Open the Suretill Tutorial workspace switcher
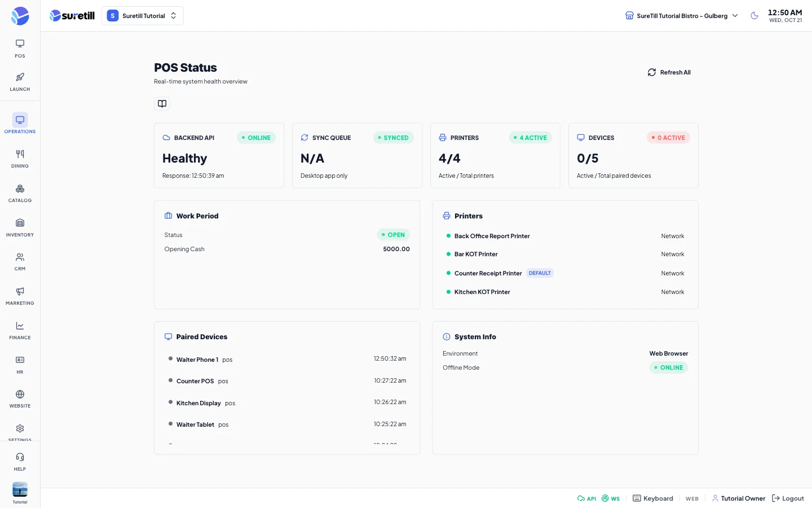 142,16
